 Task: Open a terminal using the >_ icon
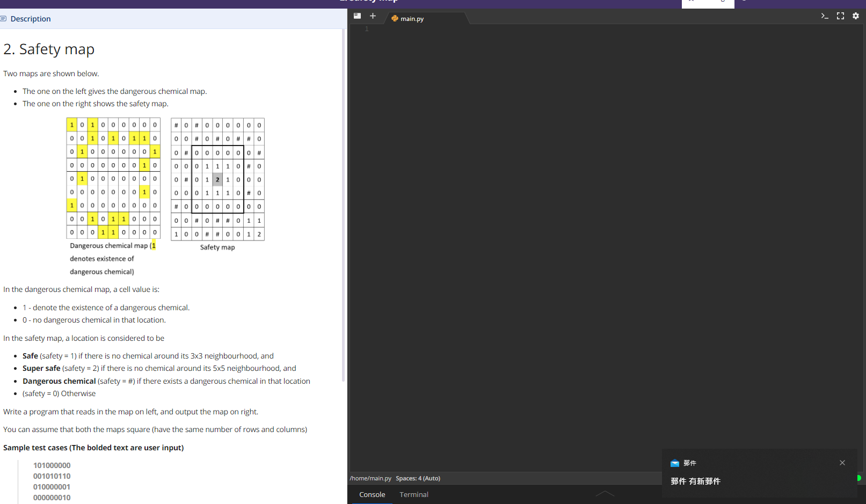(825, 16)
